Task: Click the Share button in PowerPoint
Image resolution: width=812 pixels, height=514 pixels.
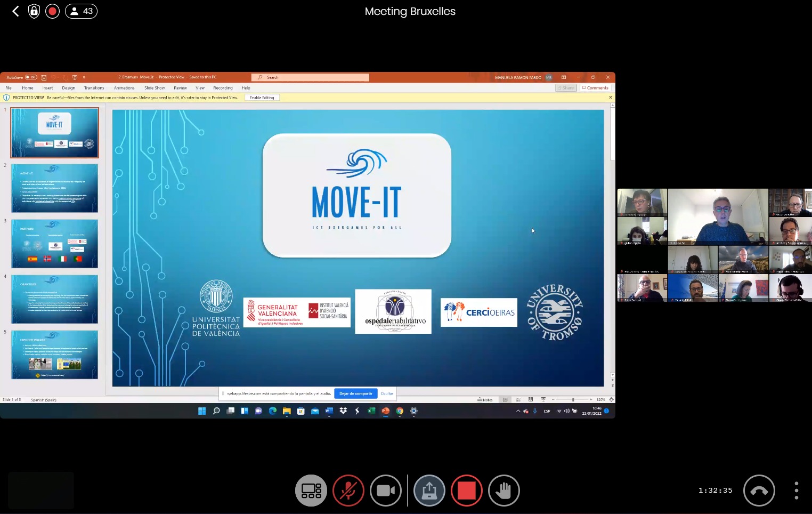Action: point(566,88)
